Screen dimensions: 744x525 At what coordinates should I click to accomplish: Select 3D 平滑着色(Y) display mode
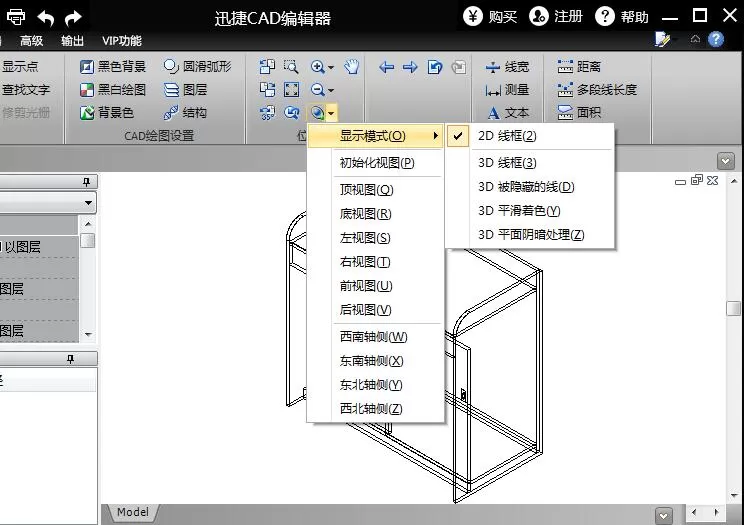coord(530,211)
